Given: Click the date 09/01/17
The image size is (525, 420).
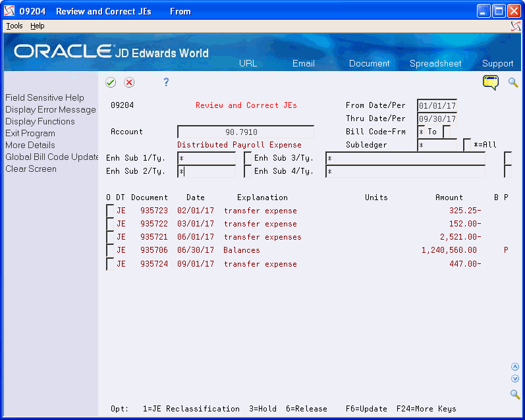Looking at the screenshot, I should [196, 264].
